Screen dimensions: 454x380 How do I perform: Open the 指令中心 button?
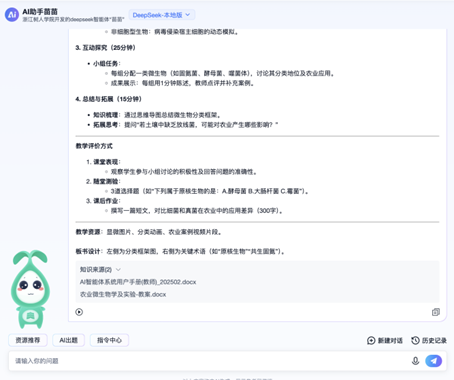109,340
